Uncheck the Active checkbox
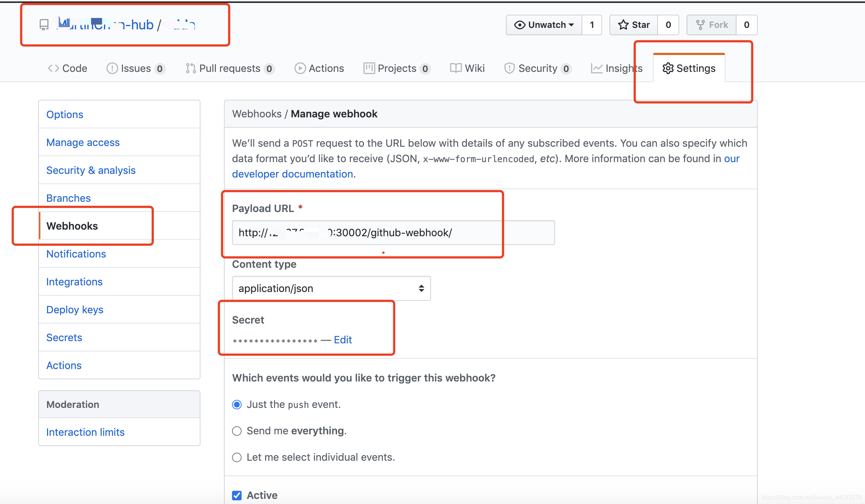The width and height of the screenshot is (865, 504). (237, 496)
